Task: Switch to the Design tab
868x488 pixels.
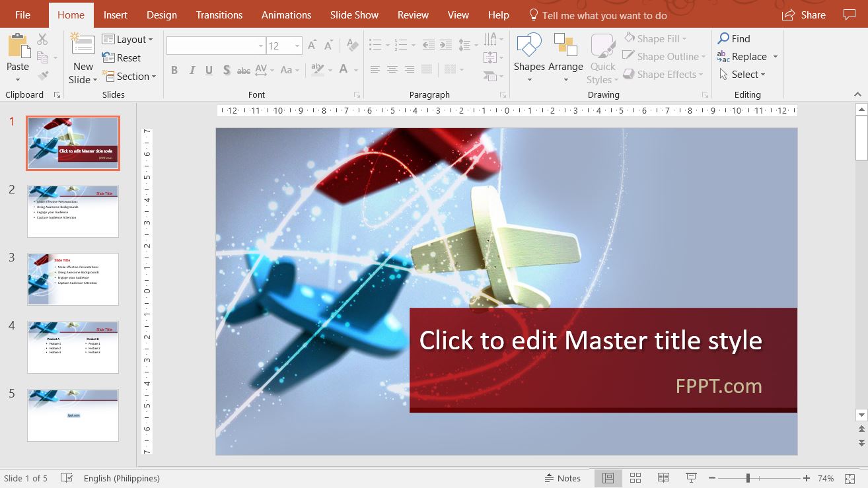Action: 162,15
